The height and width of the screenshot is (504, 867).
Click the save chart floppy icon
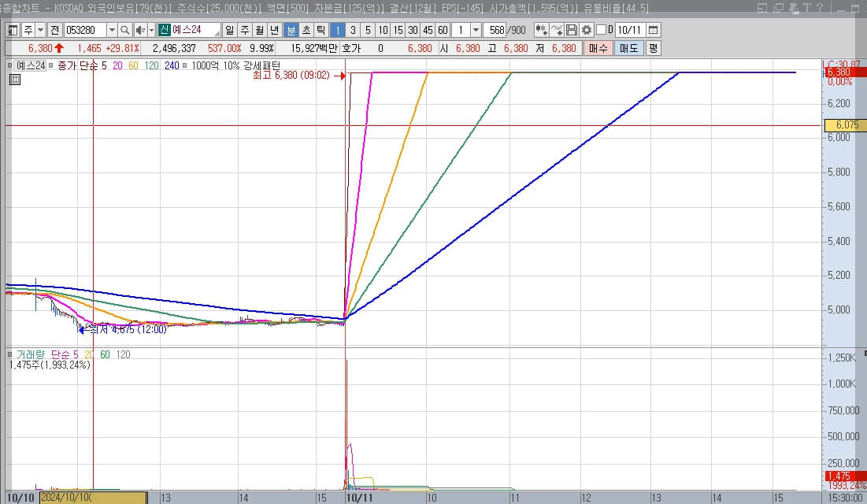pyautogui.click(x=572, y=30)
